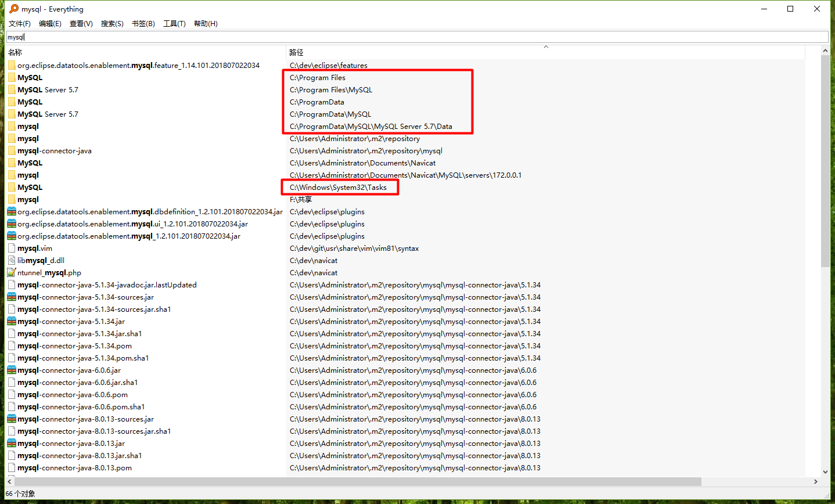Screen dimensions: 835x504
Task: Click file icon of 5.1.34-javadoc.jar.lastUpdated
Action: tap(12, 285)
